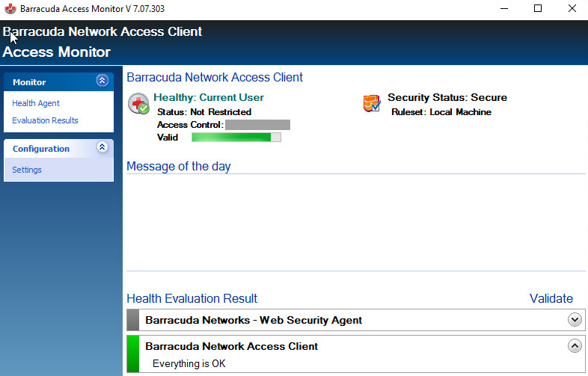Click the 'Access Monitor' banner title
Screen dimensions: 588x376
(x=57, y=52)
